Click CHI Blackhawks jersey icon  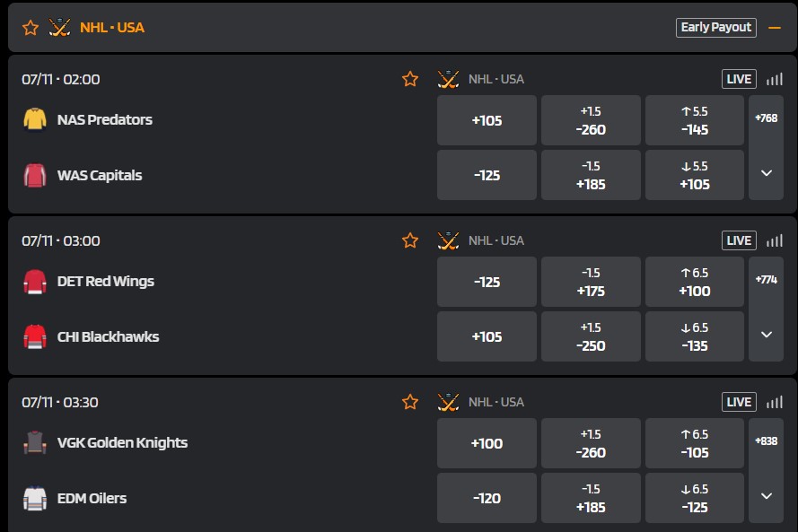(x=35, y=336)
